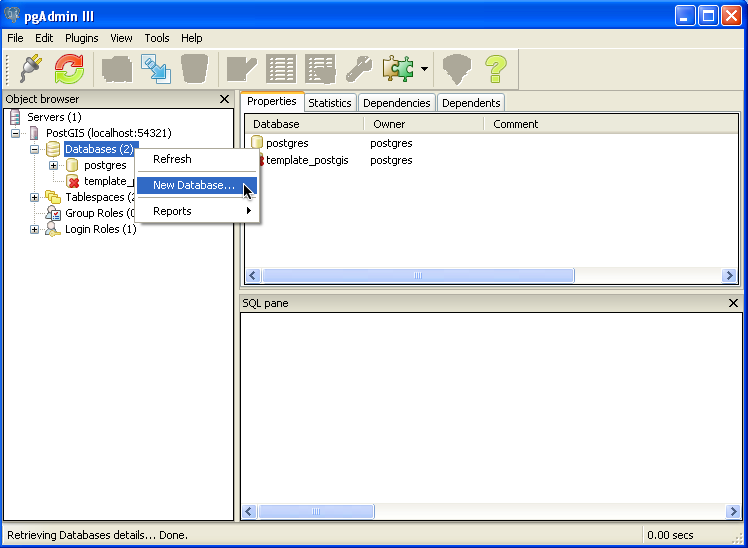Screen dimensions: 748x548
Task: Click Properties list horizontal scrollbar thumb
Action: point(418,276)
